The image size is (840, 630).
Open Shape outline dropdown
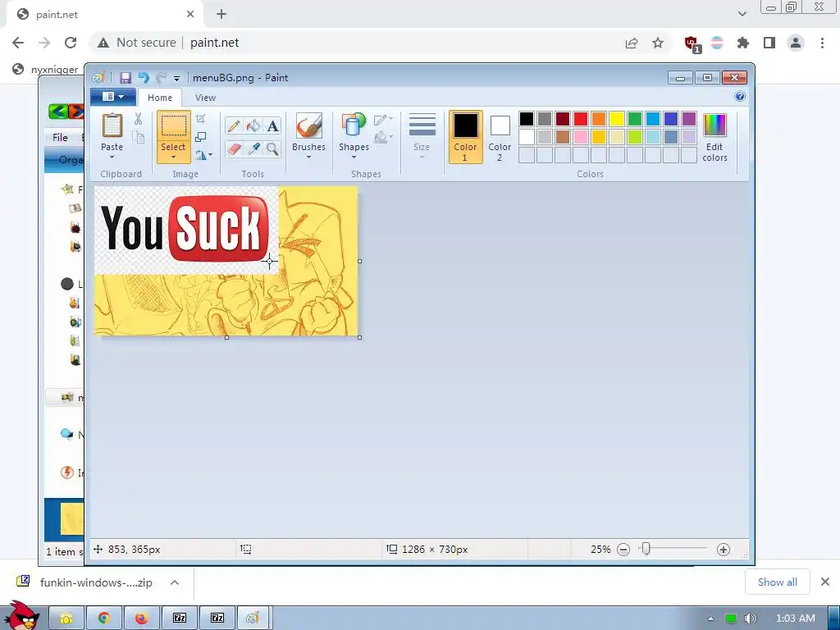pos(383,120)
